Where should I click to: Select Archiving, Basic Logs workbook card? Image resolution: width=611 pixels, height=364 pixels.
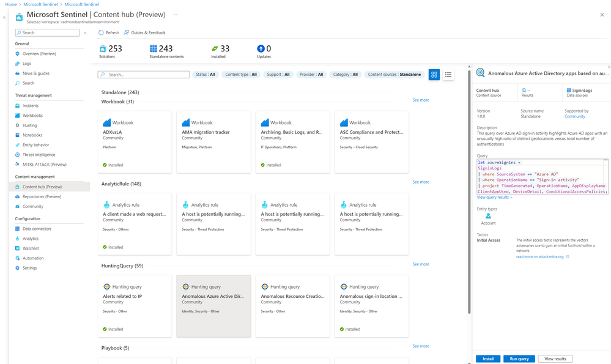[292, 142]
